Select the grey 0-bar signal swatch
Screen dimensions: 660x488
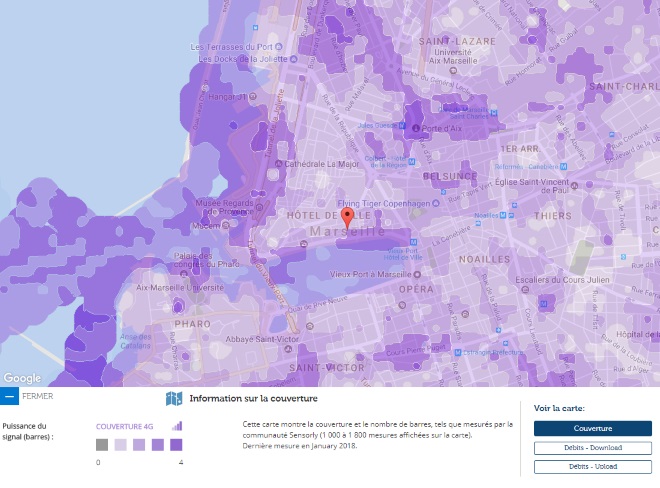[x=102, y=445]
